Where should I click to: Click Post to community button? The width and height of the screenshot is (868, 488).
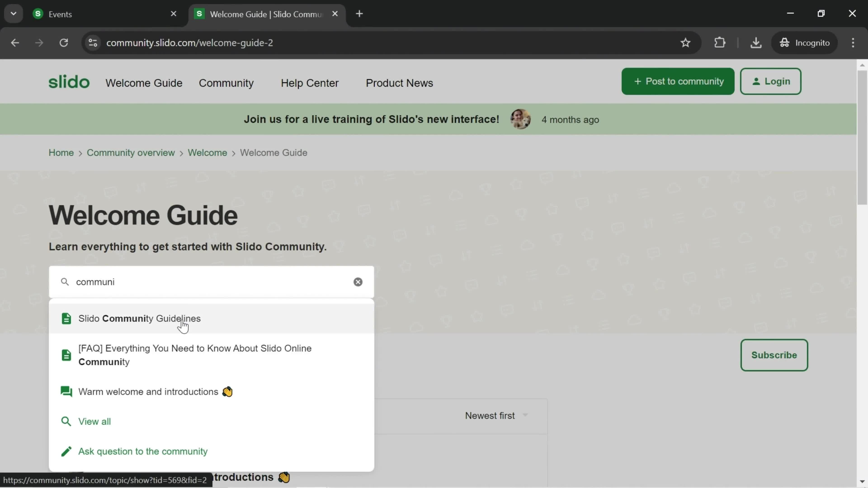coord(678,82)
